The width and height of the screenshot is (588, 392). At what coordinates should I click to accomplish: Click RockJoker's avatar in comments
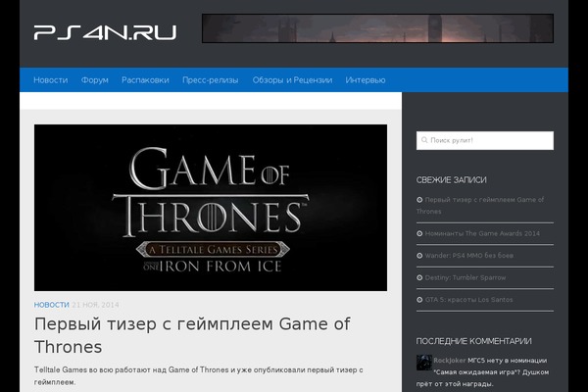pyautogui.click(x=423, y=363)
